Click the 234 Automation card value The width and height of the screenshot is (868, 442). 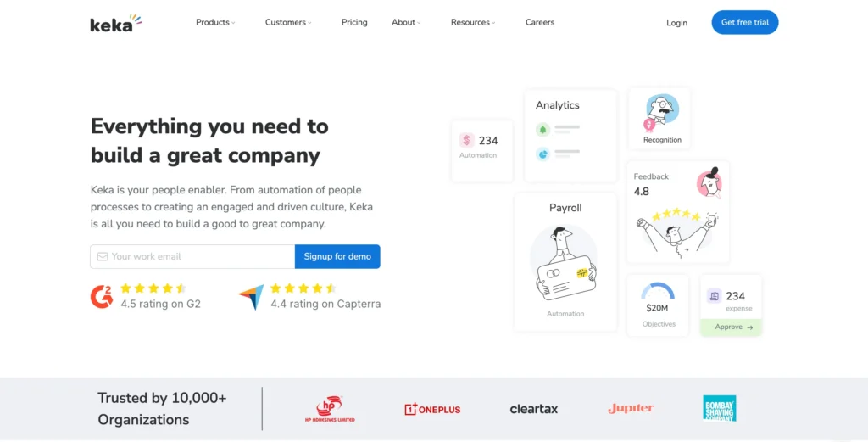click(488, 141)
